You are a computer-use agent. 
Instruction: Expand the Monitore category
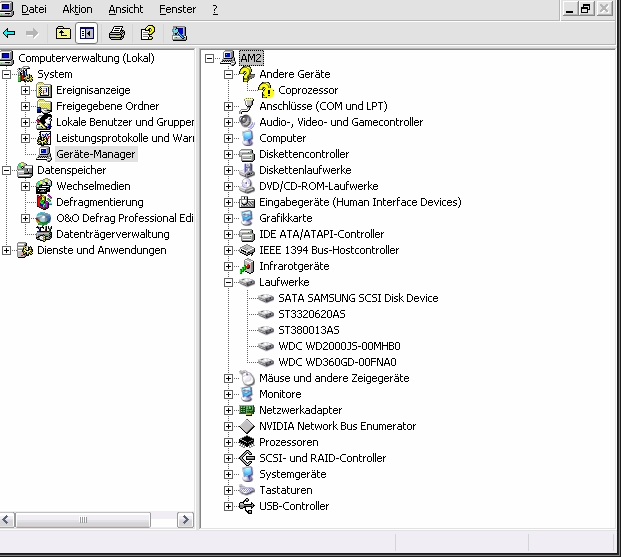point(229,394)
